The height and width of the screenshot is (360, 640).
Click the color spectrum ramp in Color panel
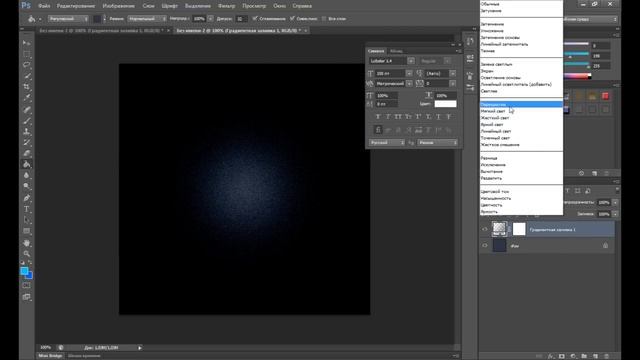pos(577,76)
